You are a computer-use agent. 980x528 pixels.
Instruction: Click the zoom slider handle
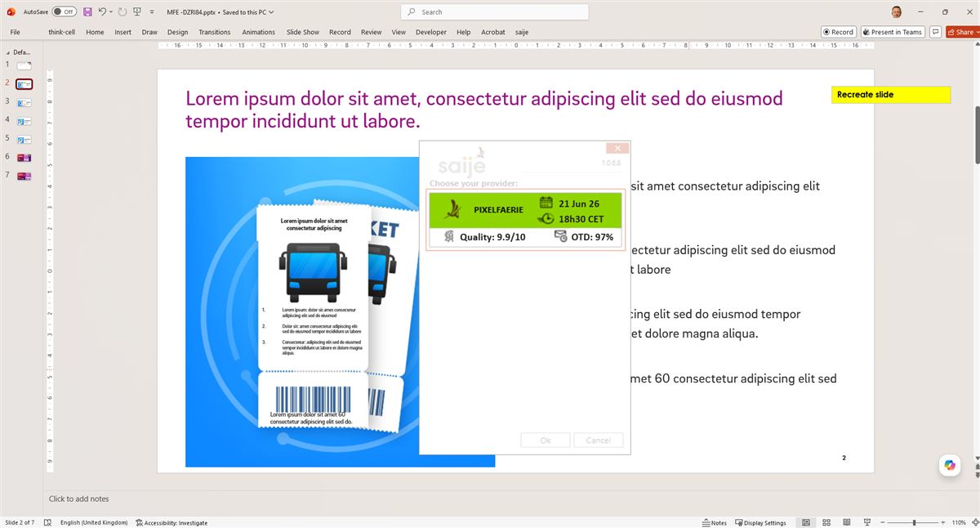914,522
